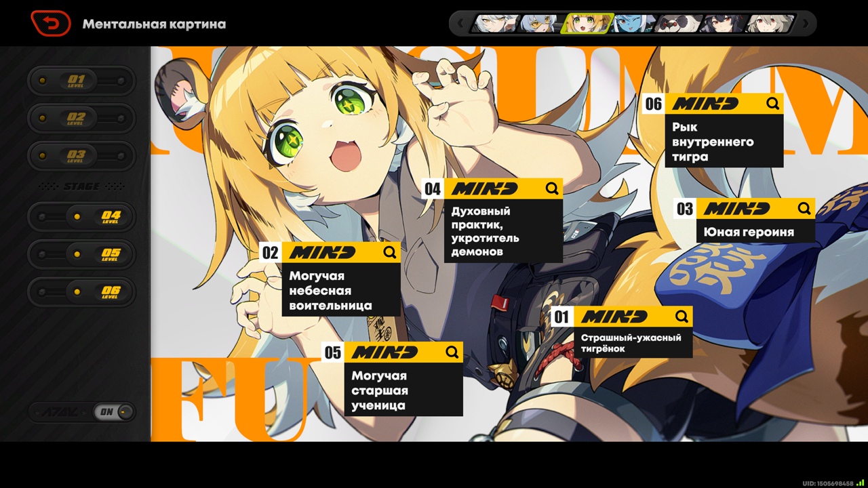This screenshot has height=488, width=868.
Task: Select the highlighted blonde green-eyed character portrait
Action: (588, 24)
